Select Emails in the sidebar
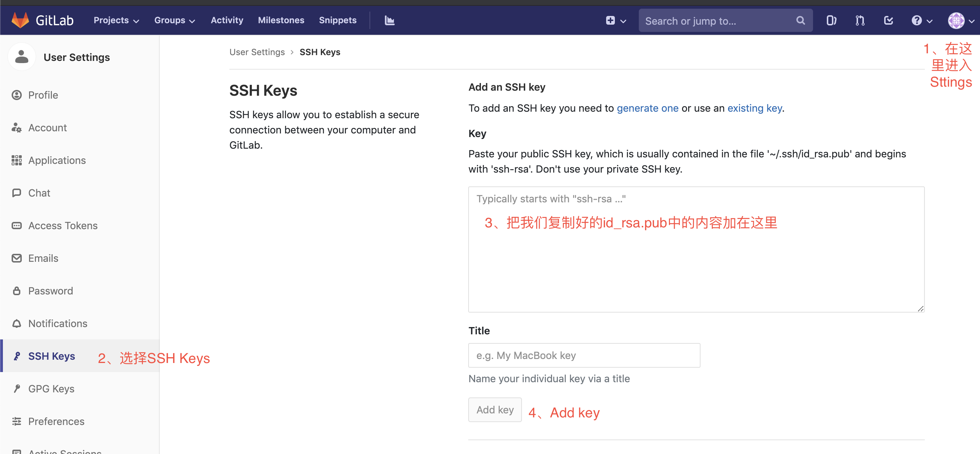Screen dimensions: 980x454 pos(79,258)
